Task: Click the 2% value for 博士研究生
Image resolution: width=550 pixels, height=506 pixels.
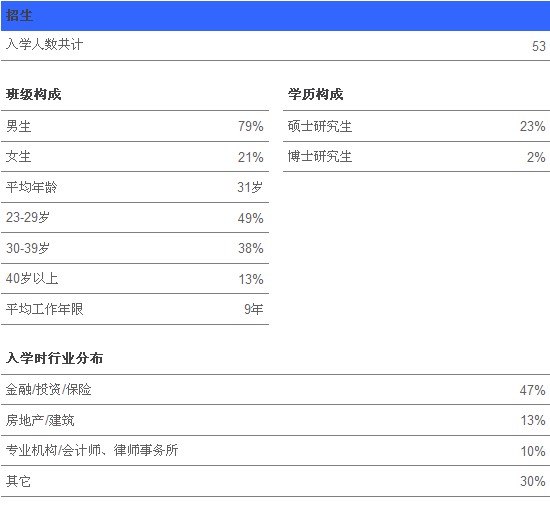Action: pyautogui.click(x=536, y=157)
